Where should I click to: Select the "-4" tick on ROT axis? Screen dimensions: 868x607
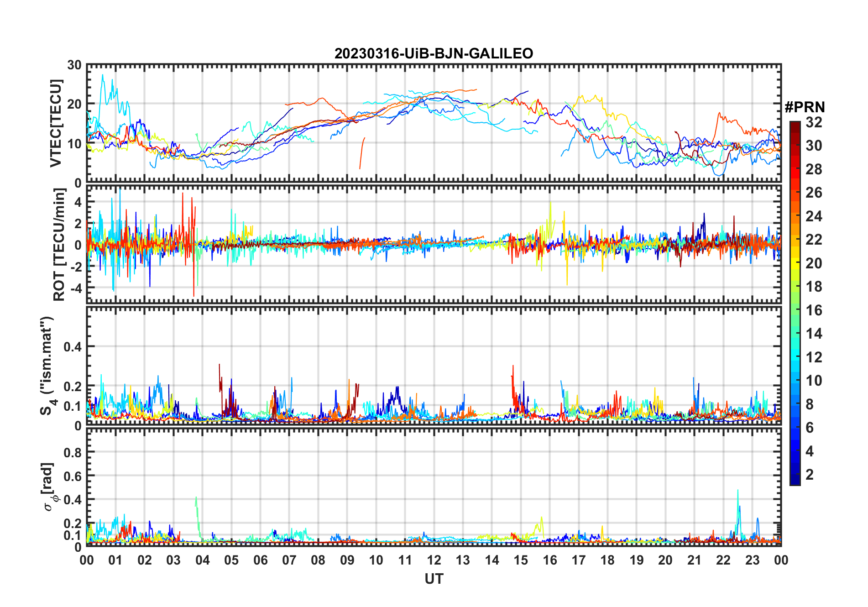76,288
